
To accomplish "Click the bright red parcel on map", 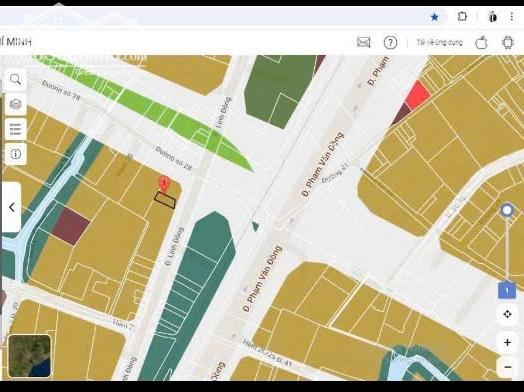I will (x=417, y=95).
